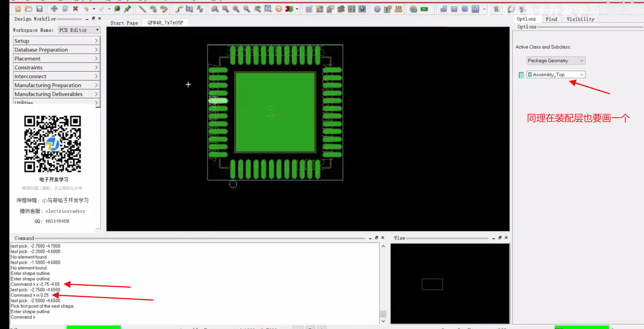Click the Show Element info icon
Screen dimensions: 644x329
(x=377, y=9)
